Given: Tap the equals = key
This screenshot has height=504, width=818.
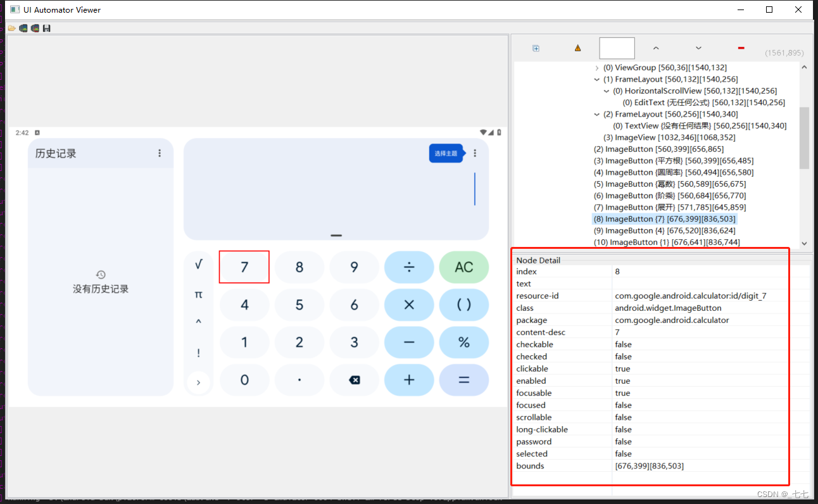Looking at the screenshot, I should click(464, 380).
